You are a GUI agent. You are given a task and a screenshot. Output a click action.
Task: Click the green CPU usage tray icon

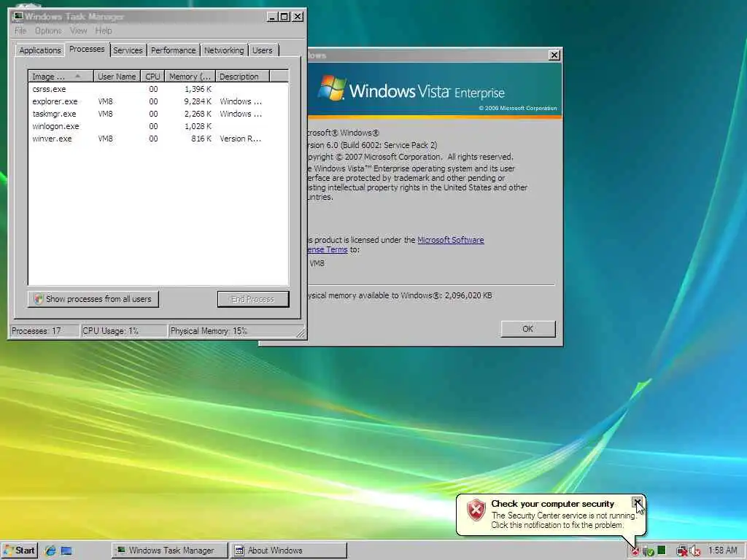[x=661, y=550]
